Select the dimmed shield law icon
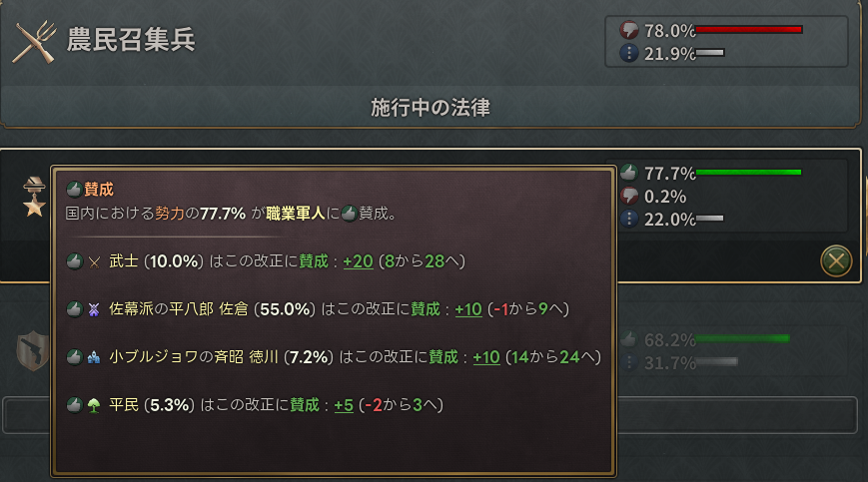 pos(32,351)
